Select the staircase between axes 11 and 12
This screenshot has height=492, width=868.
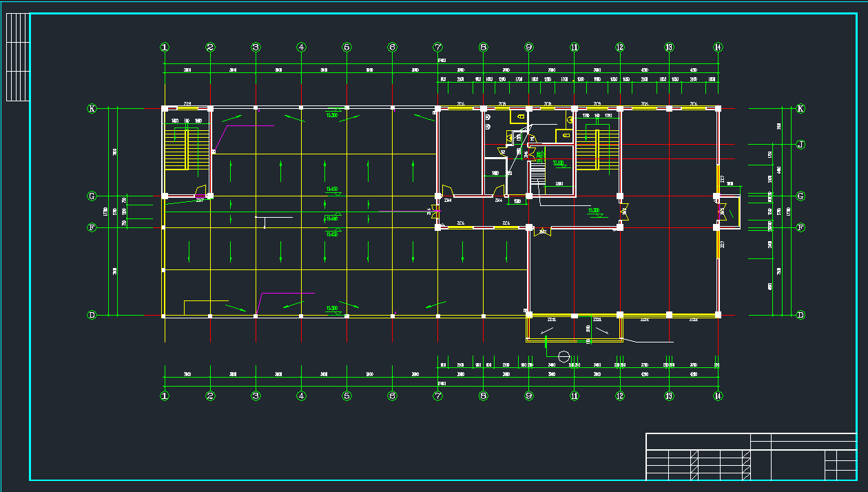597,150
